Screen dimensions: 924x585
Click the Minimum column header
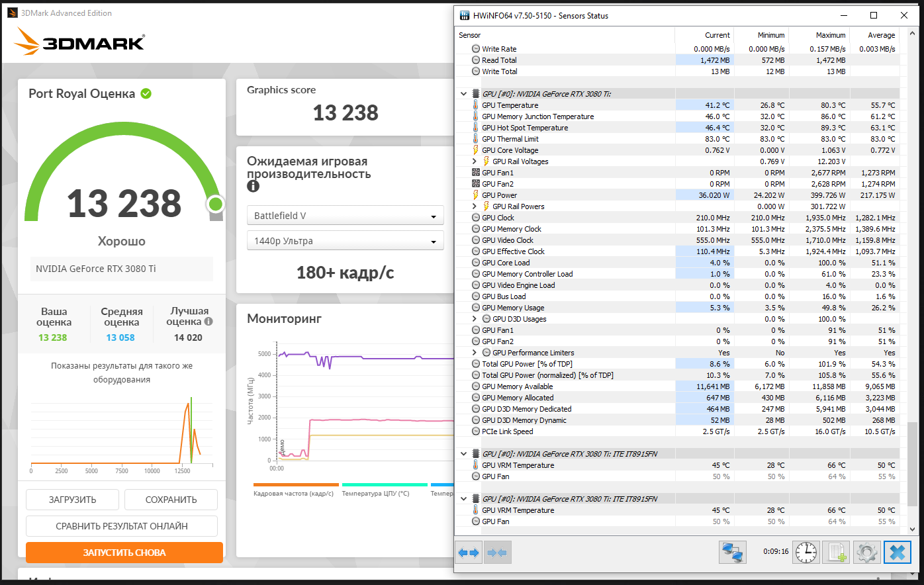(761, 35)
